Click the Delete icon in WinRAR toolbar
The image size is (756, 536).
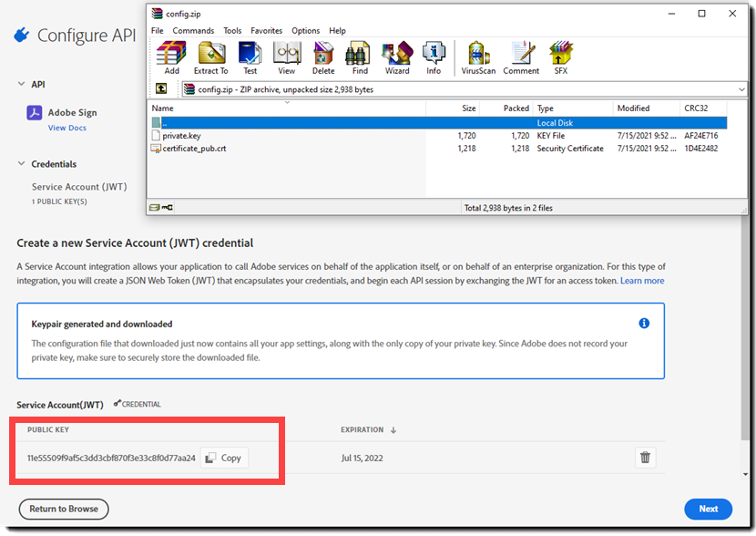pos(323,57)
